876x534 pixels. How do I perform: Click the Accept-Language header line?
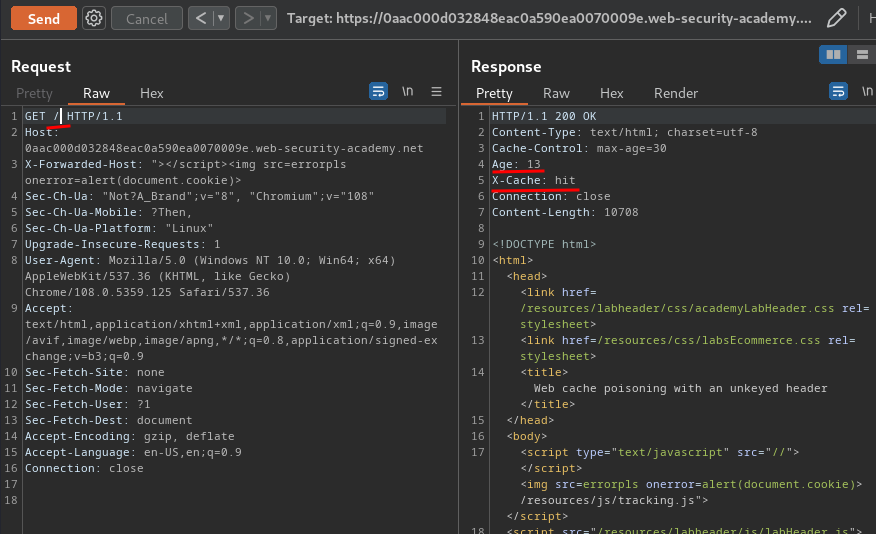tap(133, 452)
